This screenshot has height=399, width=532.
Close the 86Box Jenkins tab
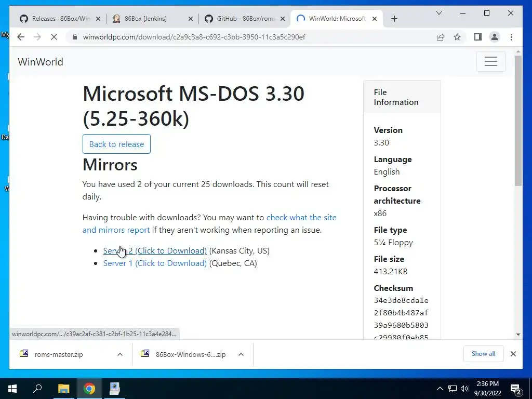pos(191,19)
